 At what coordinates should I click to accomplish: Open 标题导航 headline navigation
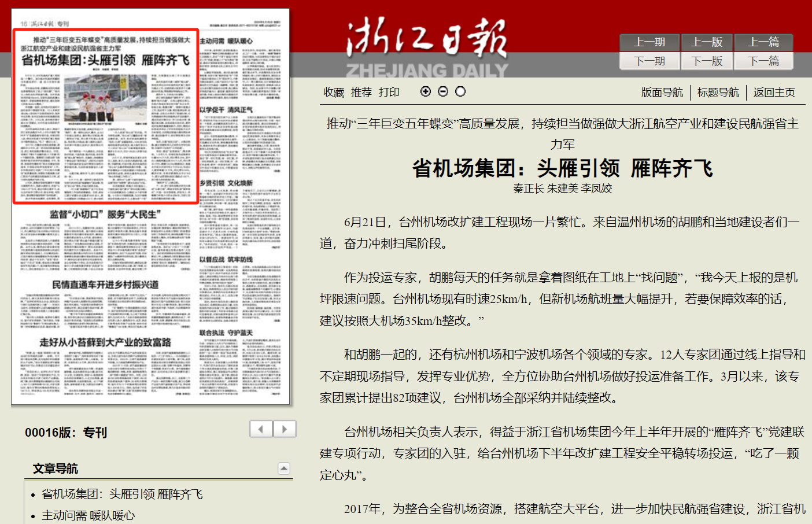(718, 93)
